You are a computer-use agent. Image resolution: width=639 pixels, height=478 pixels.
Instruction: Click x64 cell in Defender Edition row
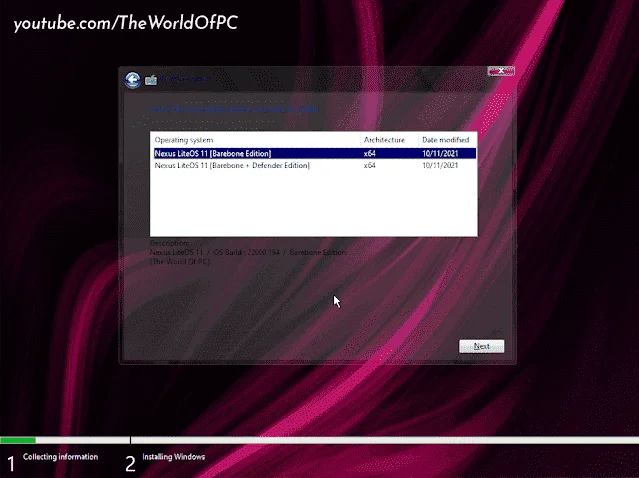(370, 165)
